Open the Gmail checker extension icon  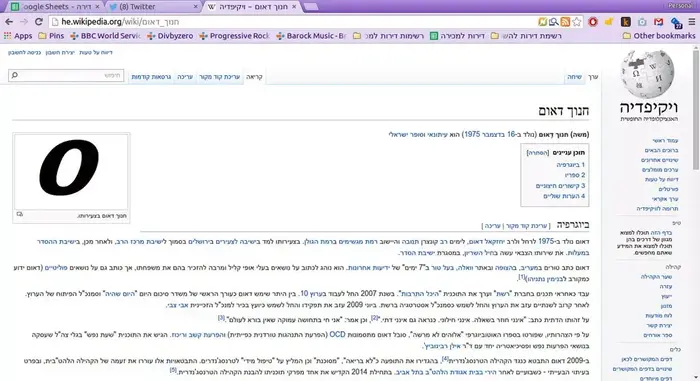coord(658,22)
